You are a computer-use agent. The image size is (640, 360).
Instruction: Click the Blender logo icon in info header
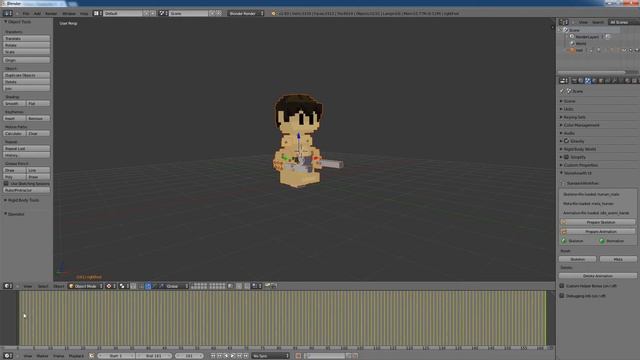(273, 13)
